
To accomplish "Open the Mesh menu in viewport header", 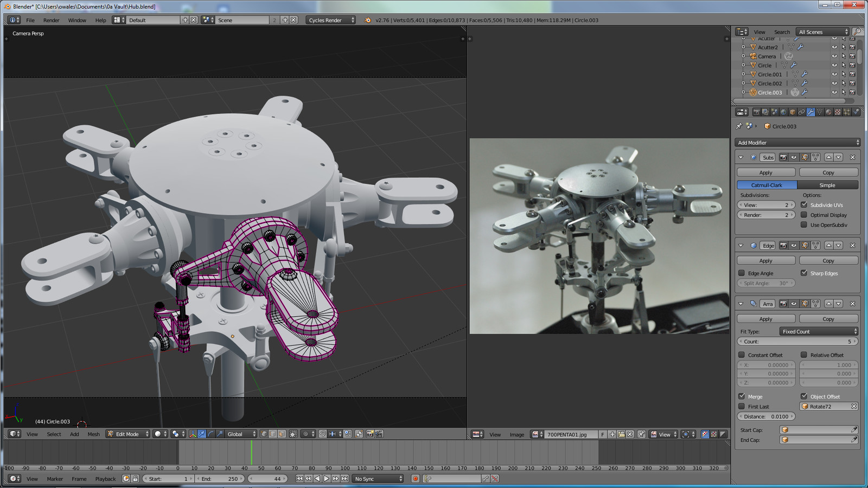I will 93,434.
